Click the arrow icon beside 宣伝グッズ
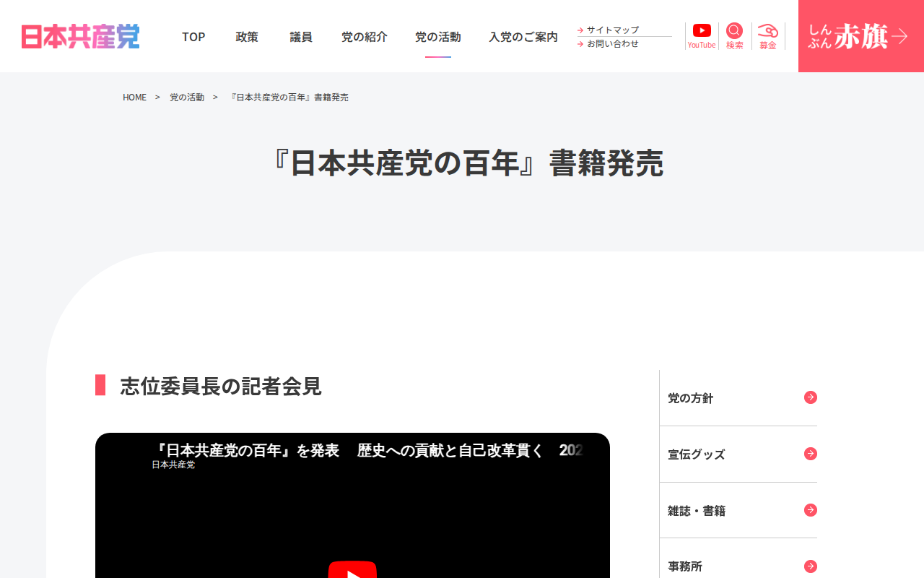Viewport: 924px width, 578px height. (811, 454)
